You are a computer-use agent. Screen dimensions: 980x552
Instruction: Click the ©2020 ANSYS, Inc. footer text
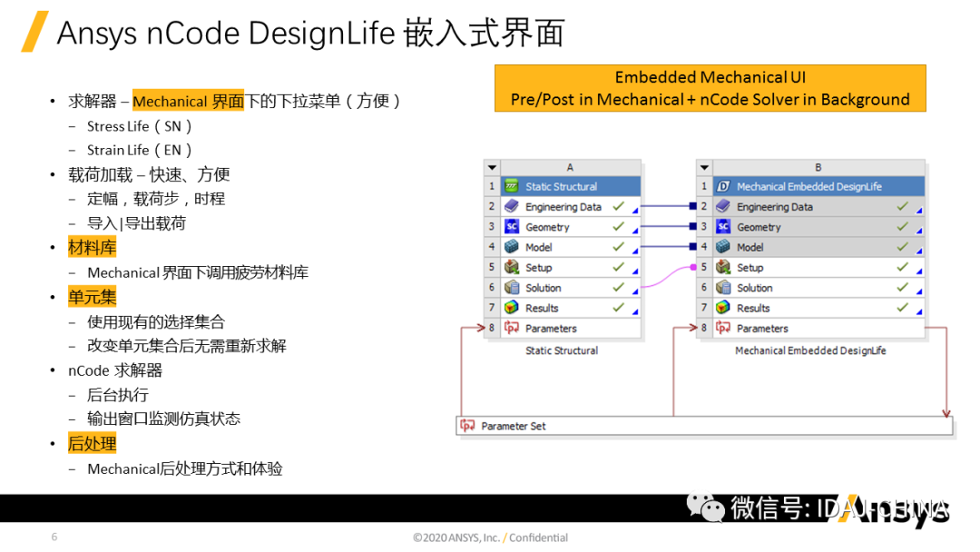pyautogui.click(x=456, y=537)
